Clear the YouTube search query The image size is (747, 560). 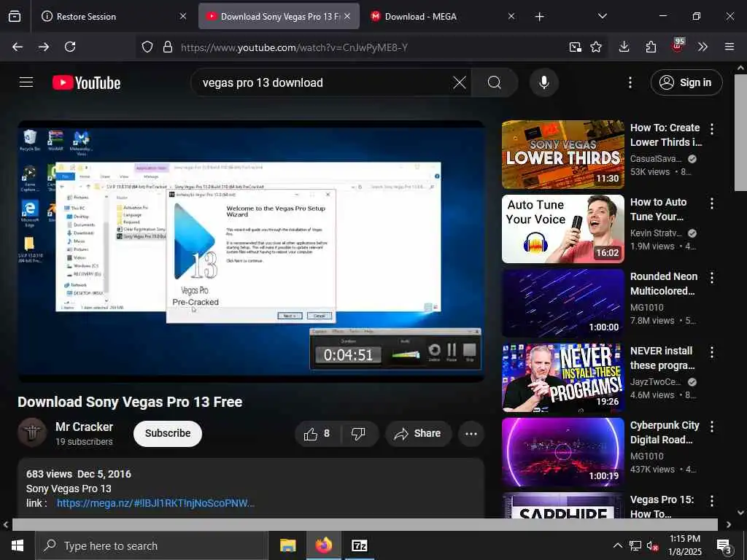(x=460, y=82)
